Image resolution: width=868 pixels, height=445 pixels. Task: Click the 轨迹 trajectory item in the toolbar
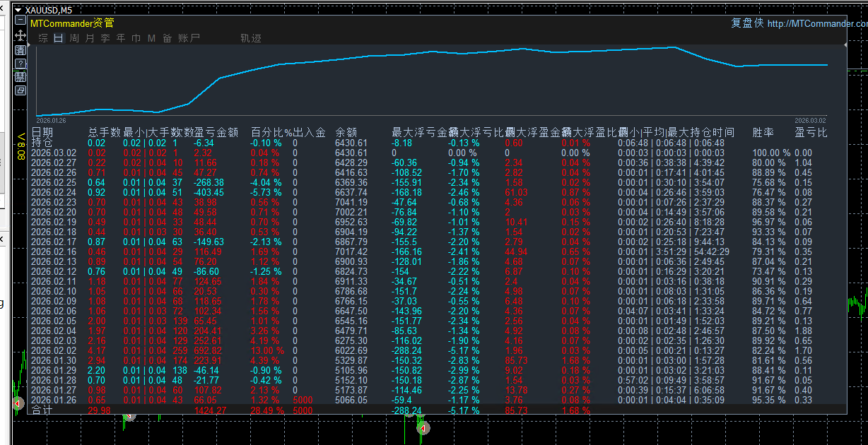coord(250,37)
